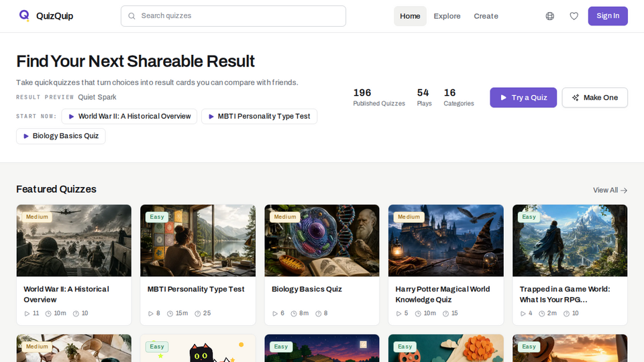Viewport: 644px width, 362px height.
Task: Open the Biology Basics Quiz thumbnail
Action: click(322, 241)
